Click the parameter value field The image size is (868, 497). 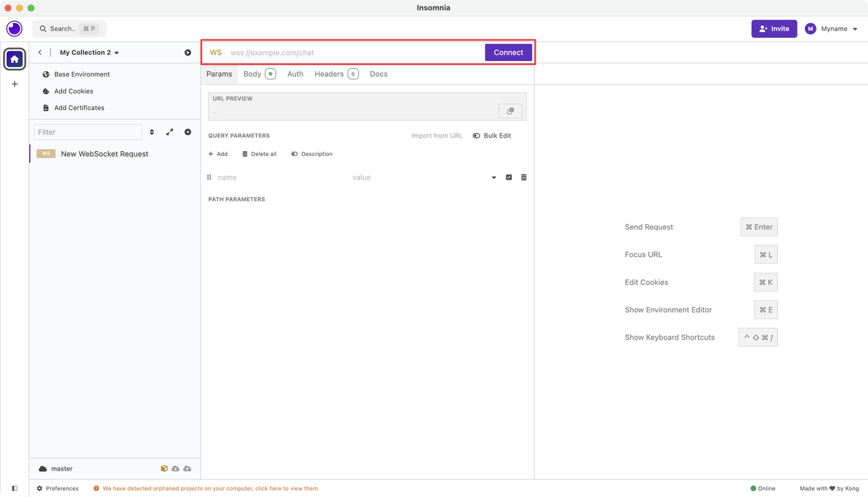click(418, 178)
